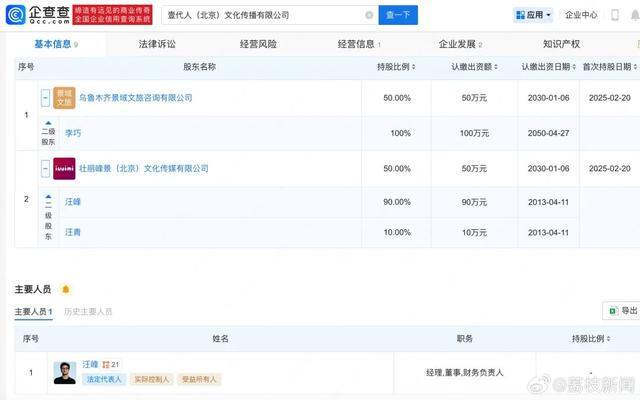Collapse the 乌鲁木齐景域文旅咨询 shareholder row

tap(45, 98)
